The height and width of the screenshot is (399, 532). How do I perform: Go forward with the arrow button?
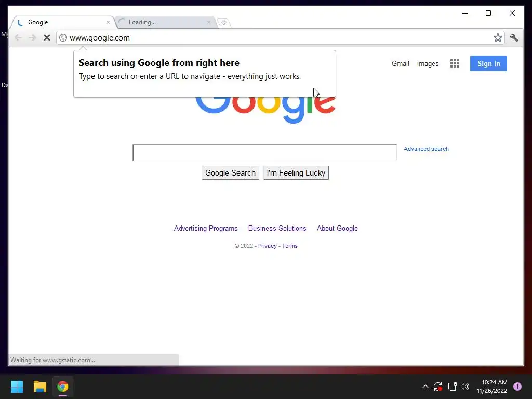pyautogui.click(x=32, y=37)
